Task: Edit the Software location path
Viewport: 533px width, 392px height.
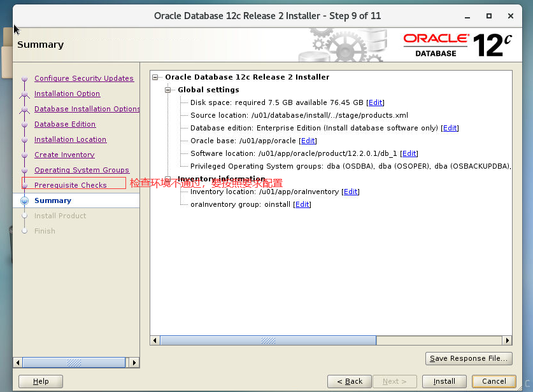Action: 409,153
